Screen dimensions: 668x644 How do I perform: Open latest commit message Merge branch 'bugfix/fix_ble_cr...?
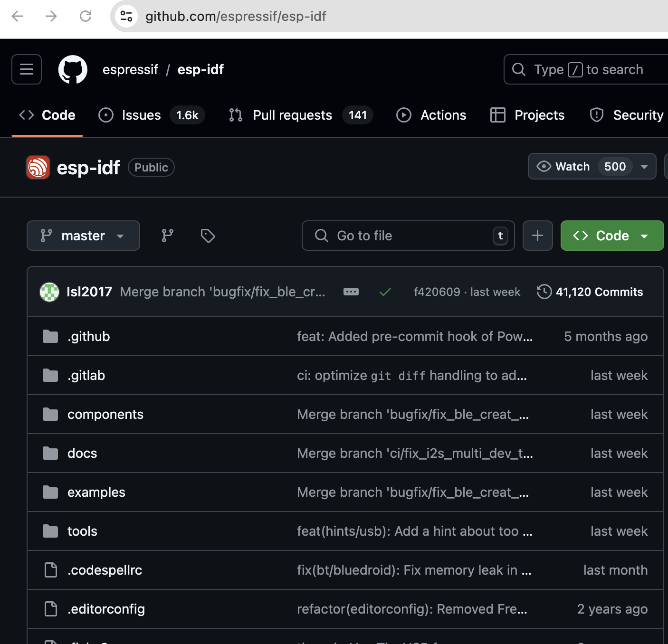point(222,292)
